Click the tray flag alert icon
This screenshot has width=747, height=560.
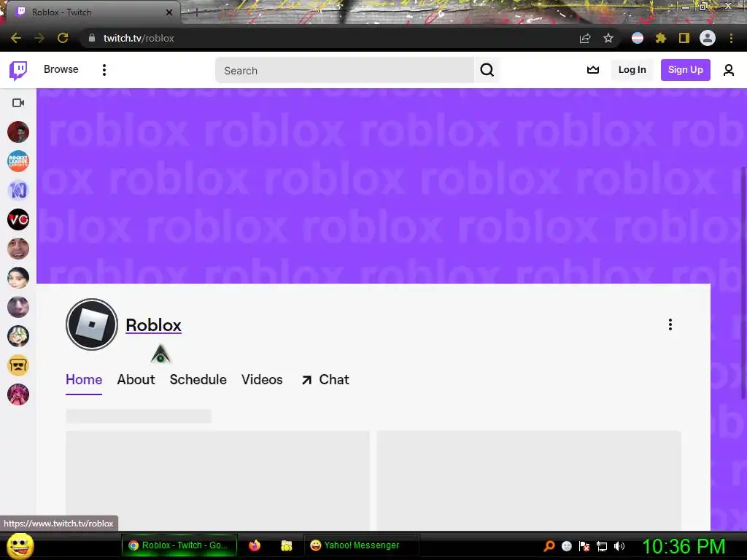(584, 546)
